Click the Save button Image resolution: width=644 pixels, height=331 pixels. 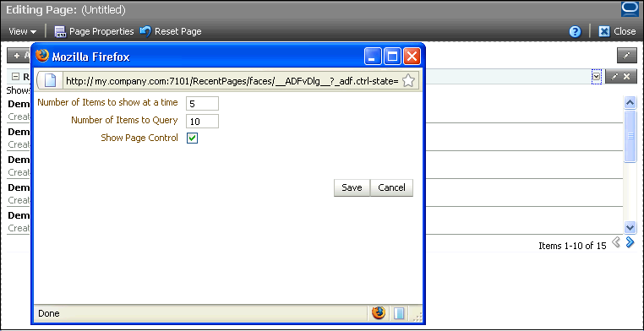pyautogui.click(x=352, y=187)
